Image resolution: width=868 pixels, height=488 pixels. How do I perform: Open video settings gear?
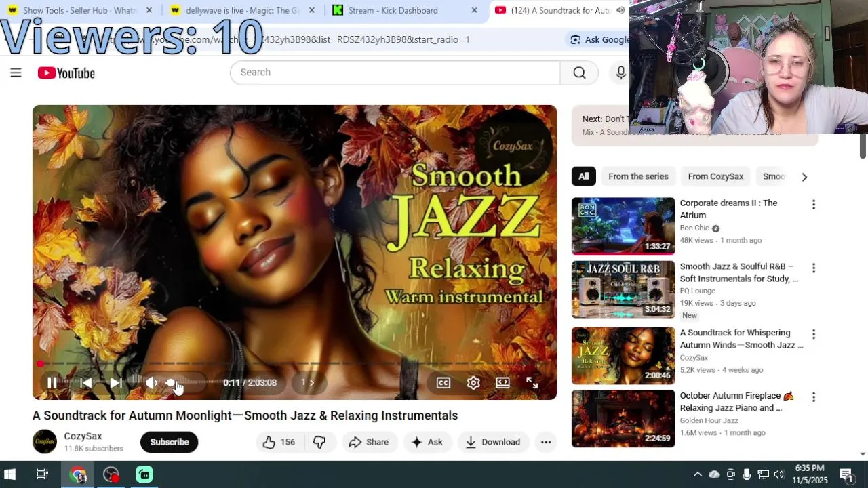pyautogui.click(x=473, y=383)
